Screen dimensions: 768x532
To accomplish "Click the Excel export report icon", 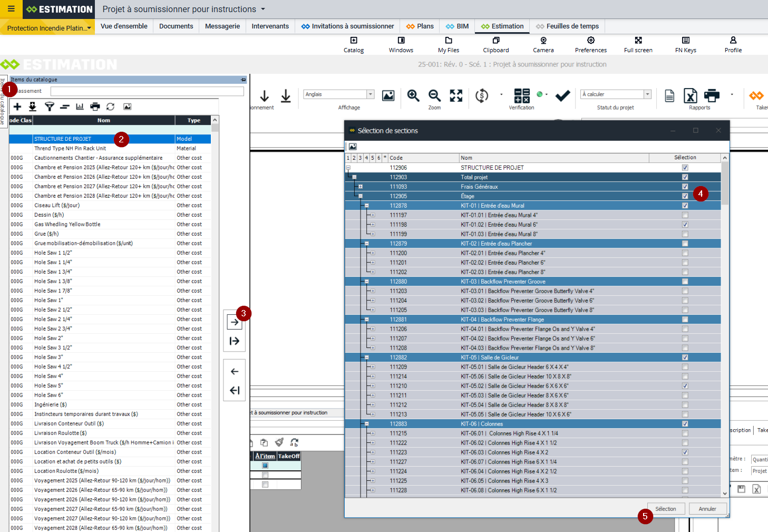I will pyautogui.click(x=690, y=95).
